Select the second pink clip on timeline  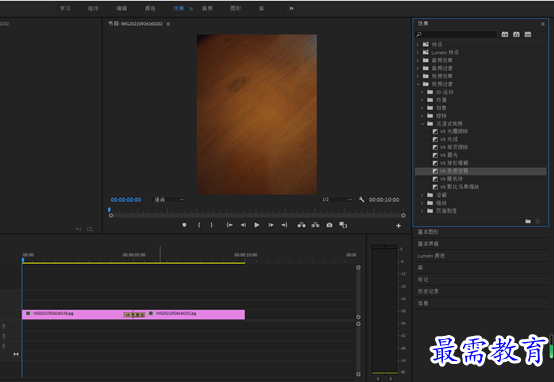coord(195,315)
